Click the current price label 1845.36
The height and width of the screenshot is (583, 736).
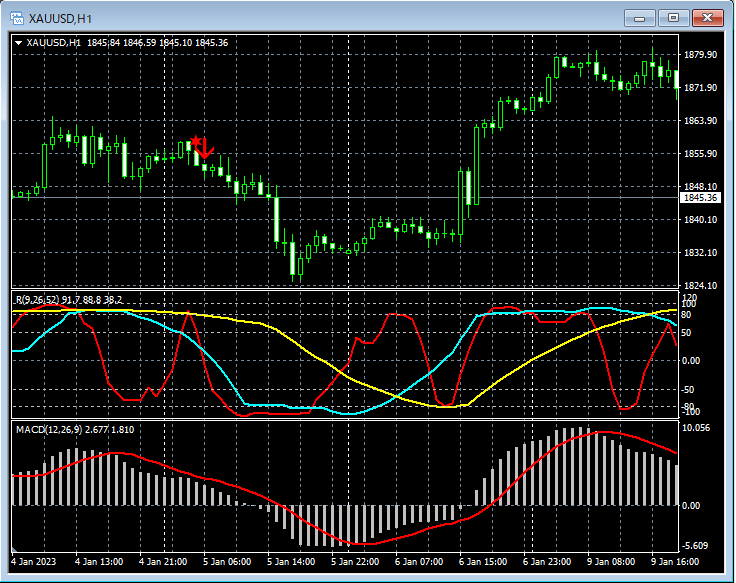(x=700, y=198)
